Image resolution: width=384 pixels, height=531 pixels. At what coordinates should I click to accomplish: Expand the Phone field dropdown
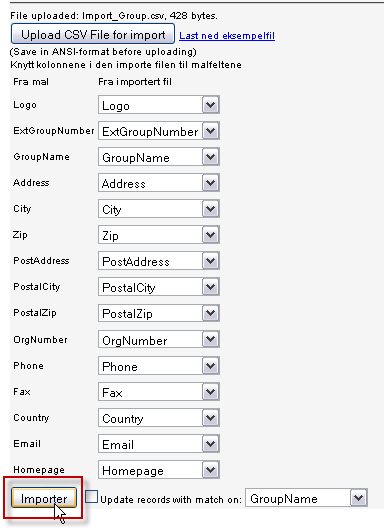[159, 366]
